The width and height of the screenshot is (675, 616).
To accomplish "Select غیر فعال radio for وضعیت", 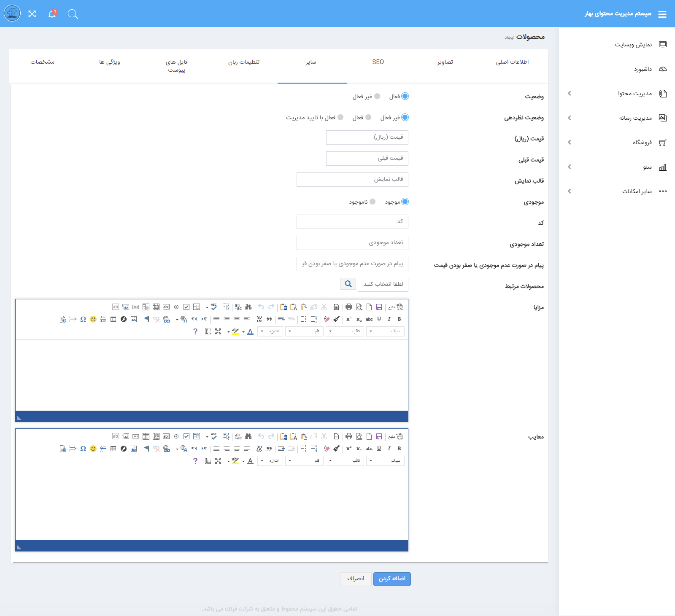I will [x=377, y=96].
